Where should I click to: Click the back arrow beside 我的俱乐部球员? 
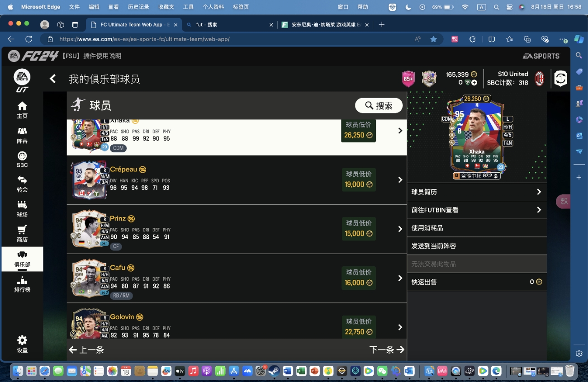[53, 79]
